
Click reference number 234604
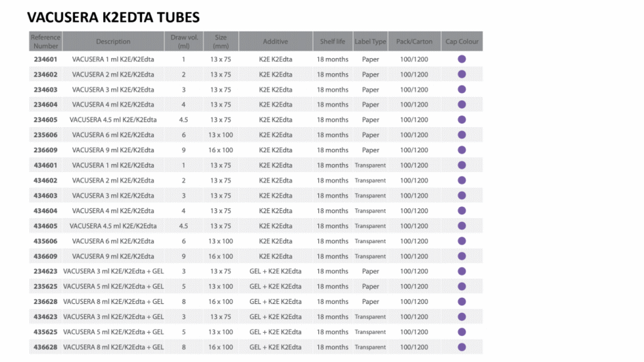(x=46, y=105)
